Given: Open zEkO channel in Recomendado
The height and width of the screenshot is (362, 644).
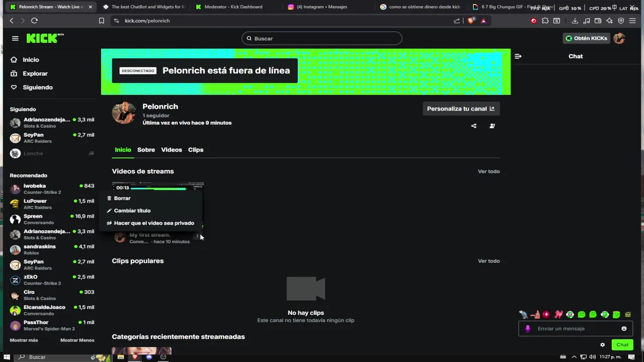Looking at the screenshot, I should (52, 280).
